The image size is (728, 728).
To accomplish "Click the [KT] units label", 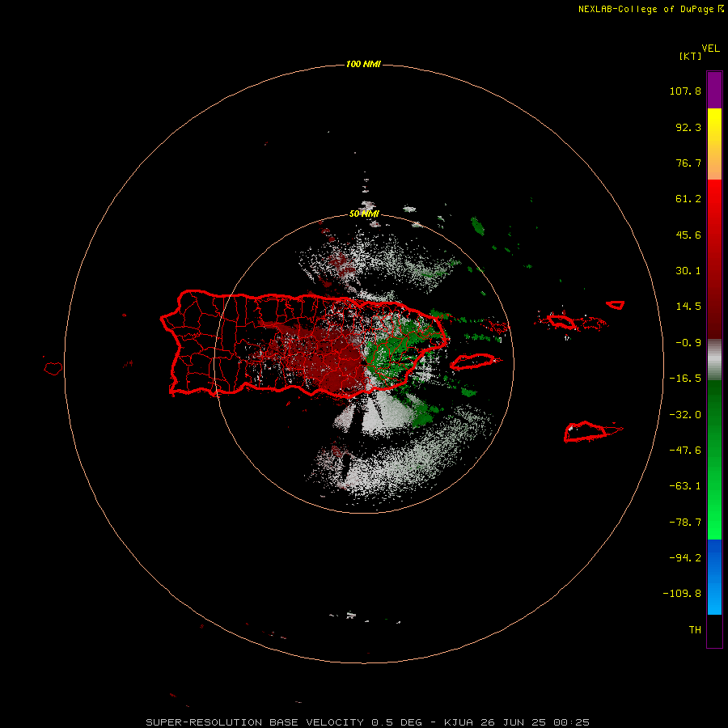I will pyautogui.click(x=691, y=56).
